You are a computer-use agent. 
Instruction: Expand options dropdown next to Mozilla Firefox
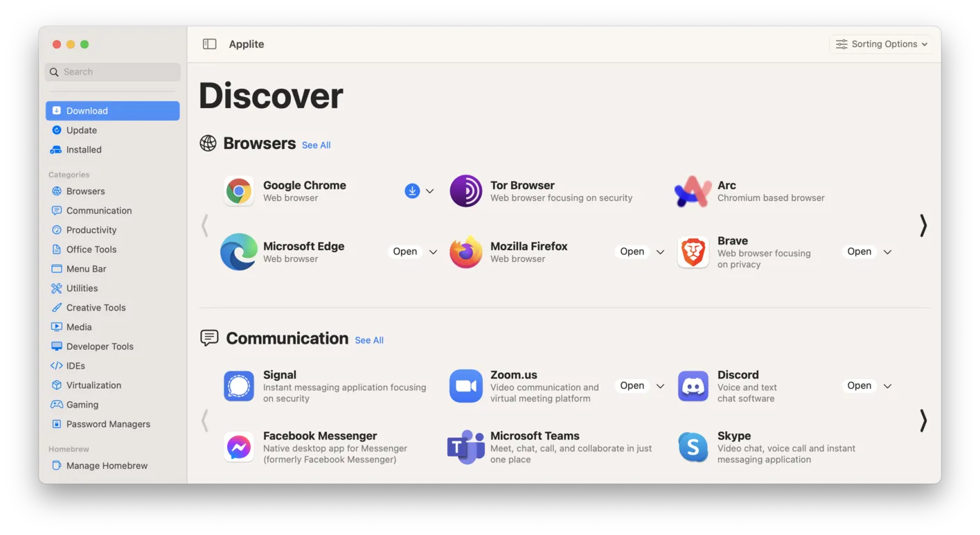659,252
